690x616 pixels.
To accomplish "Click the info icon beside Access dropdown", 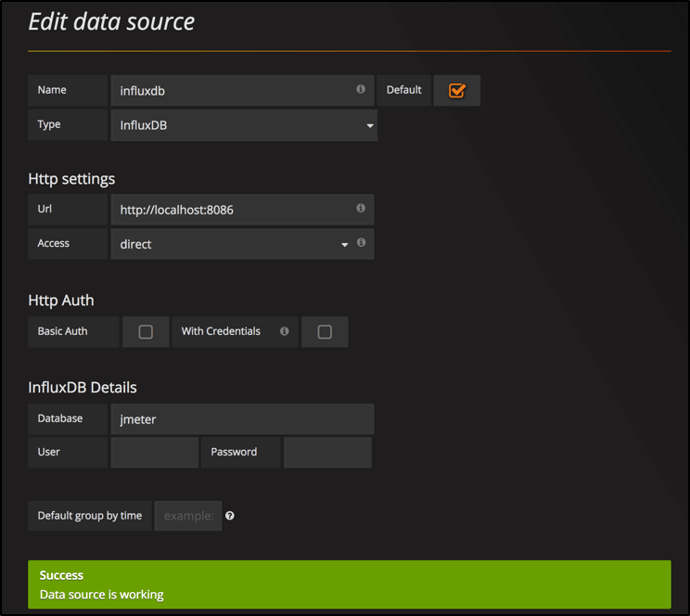I will point(361,242).
